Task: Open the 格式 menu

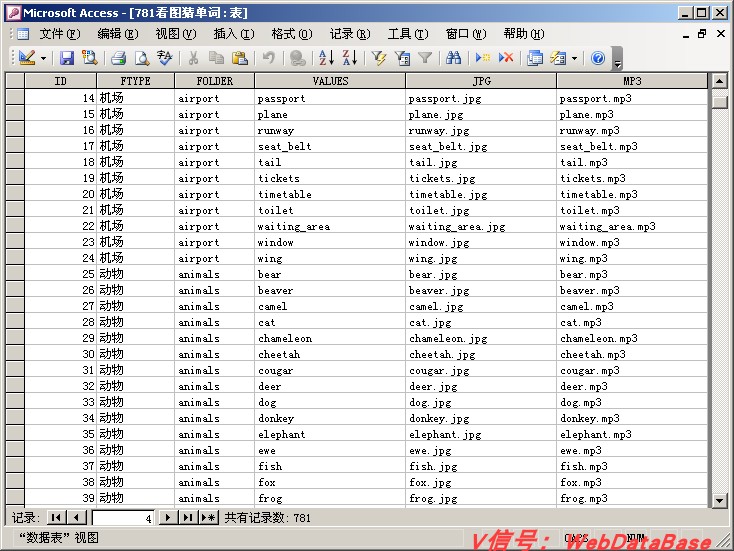Action: 292,34
